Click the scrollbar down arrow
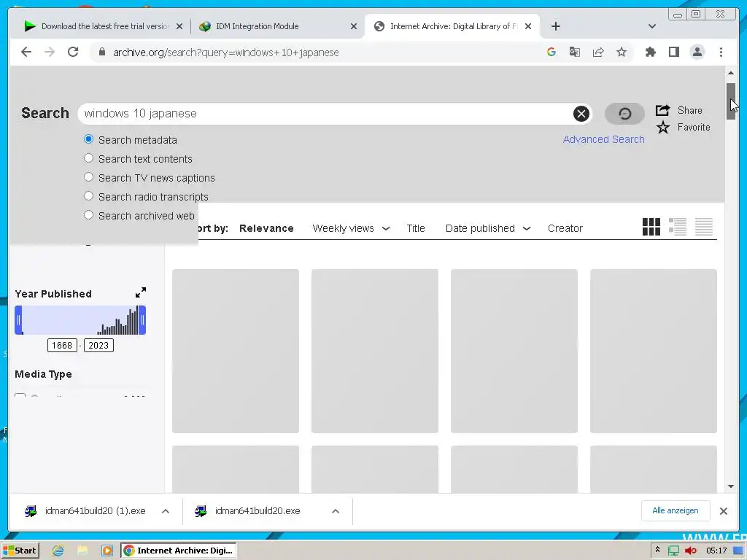Image resolution: width=747 pixels, height=560 pixels. click(x=731, y=486)
